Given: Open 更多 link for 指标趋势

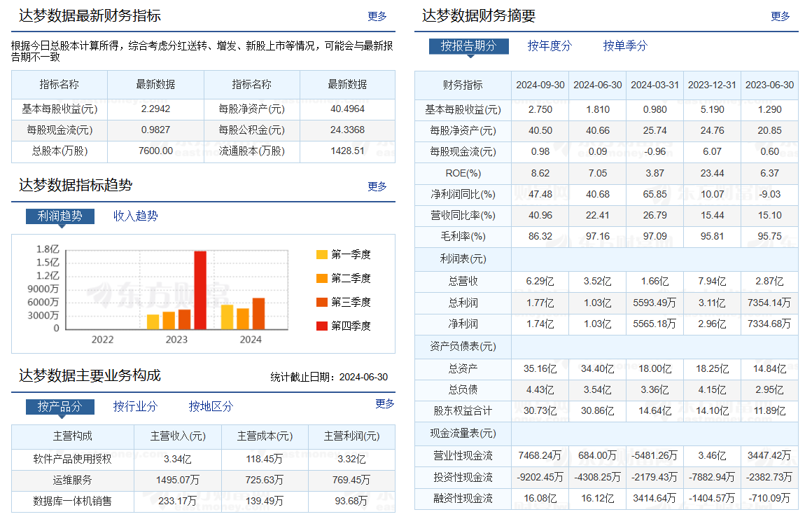Looking at the screenshot, I should 377,186.
